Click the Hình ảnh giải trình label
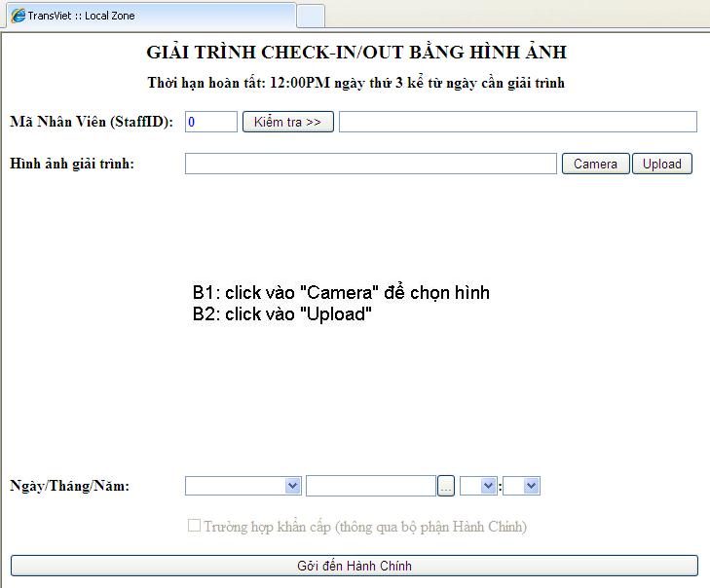Viewport: 710px width, 588px height. (72, 164)
